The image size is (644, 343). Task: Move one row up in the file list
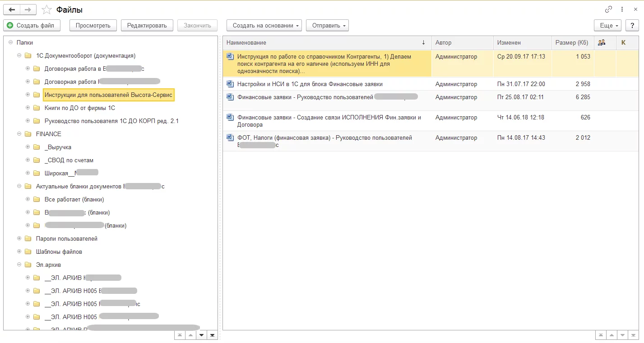tap(612, 335)
